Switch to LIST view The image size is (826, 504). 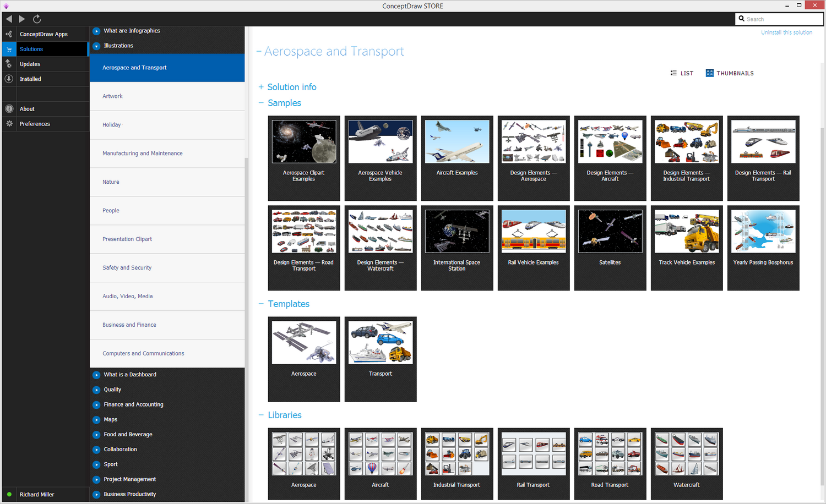click(682, 73)
